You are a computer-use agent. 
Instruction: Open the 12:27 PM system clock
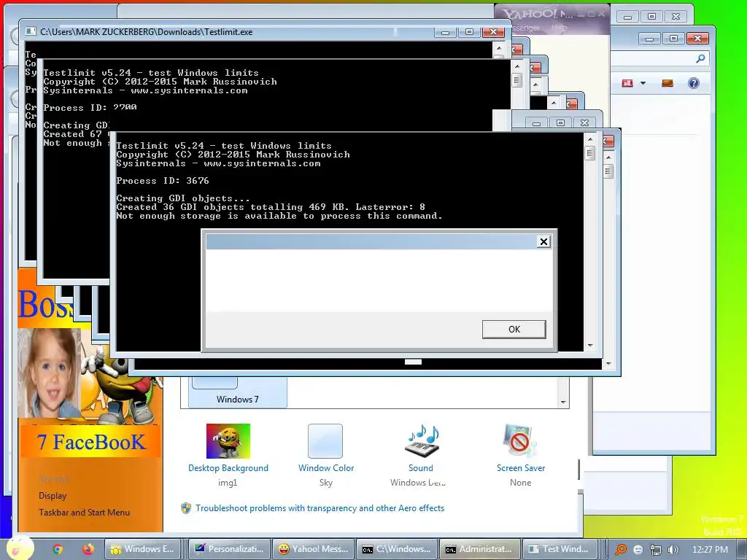pyautogui.click(x=710, y=550)
